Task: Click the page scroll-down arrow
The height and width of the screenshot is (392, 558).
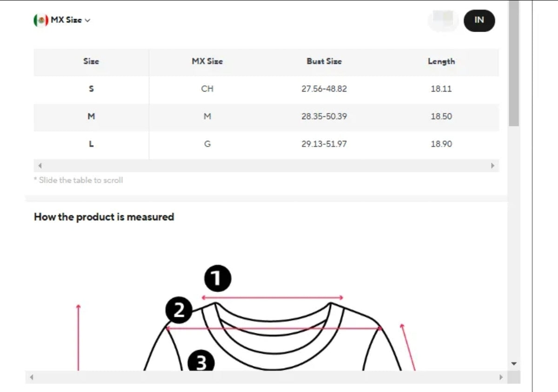Action: (x=514, y=364)
